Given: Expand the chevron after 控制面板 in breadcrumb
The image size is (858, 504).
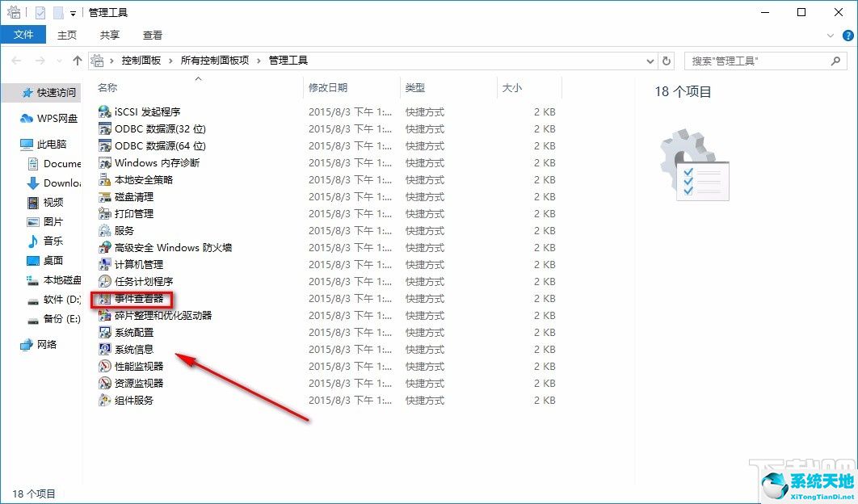Looking at the screenshot, I should 170,61.
